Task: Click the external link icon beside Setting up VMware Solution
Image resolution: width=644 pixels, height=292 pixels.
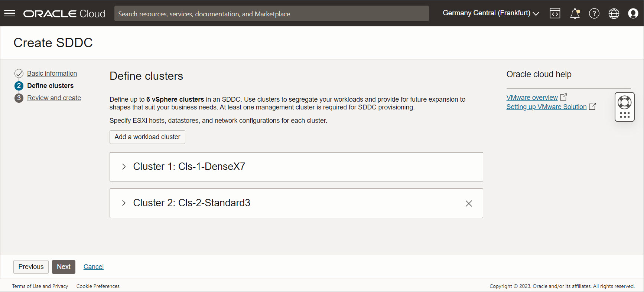Action: (592, 106)
